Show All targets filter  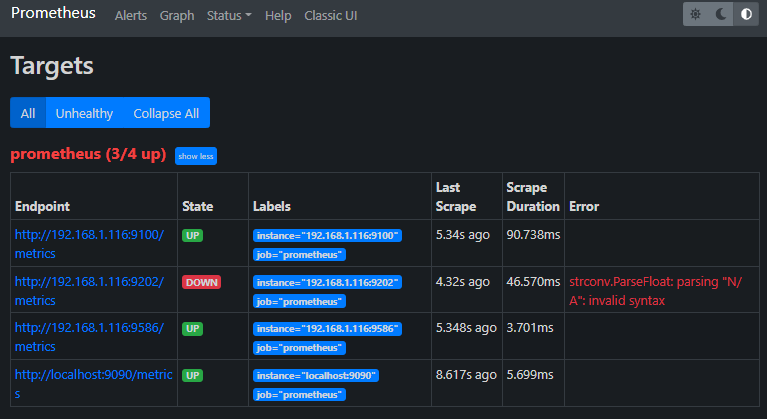pos(28,113)
